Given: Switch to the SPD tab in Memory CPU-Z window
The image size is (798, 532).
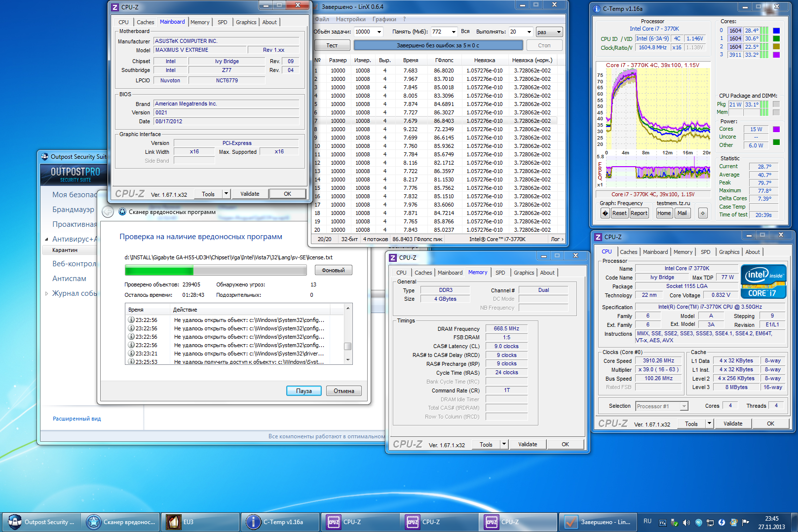Looking at the screenshot, I should [x=500, y=273].
